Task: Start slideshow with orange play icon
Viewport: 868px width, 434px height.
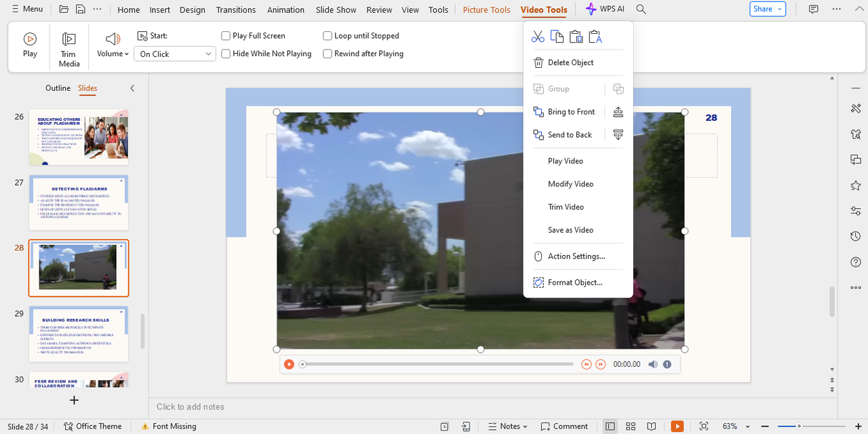Action: tap(677, 426)
